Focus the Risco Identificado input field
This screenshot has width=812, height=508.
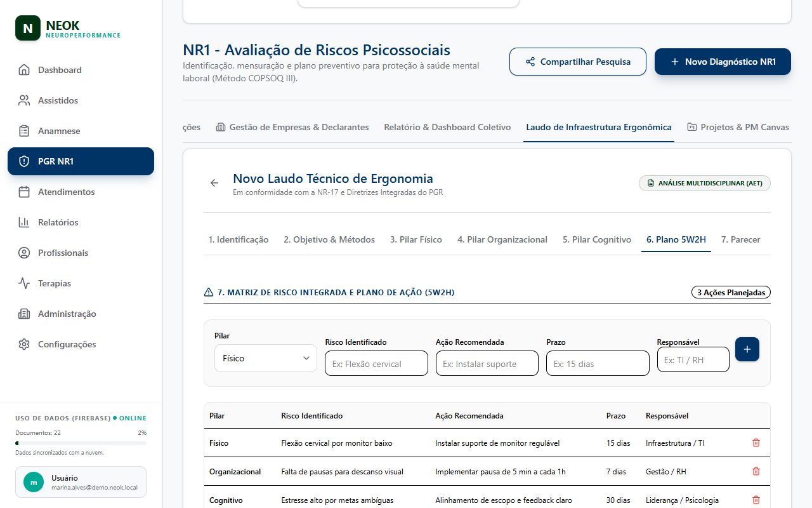pos(377,363)
